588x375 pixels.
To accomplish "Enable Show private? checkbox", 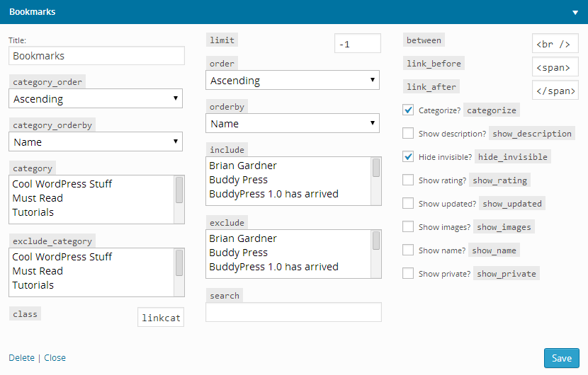I will coord(408,274).
